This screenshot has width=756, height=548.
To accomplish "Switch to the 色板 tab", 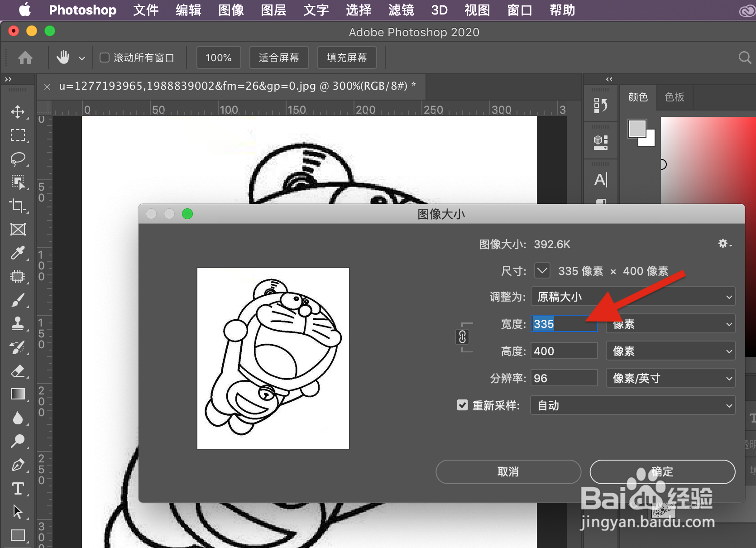I will tap(675, 97).
